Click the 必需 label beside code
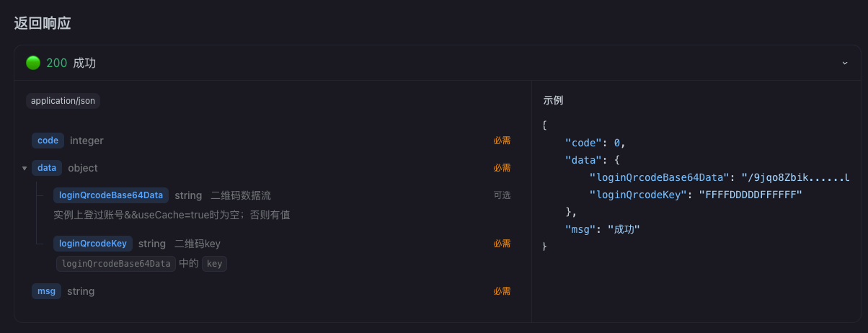868x333 pixels. 502,141
